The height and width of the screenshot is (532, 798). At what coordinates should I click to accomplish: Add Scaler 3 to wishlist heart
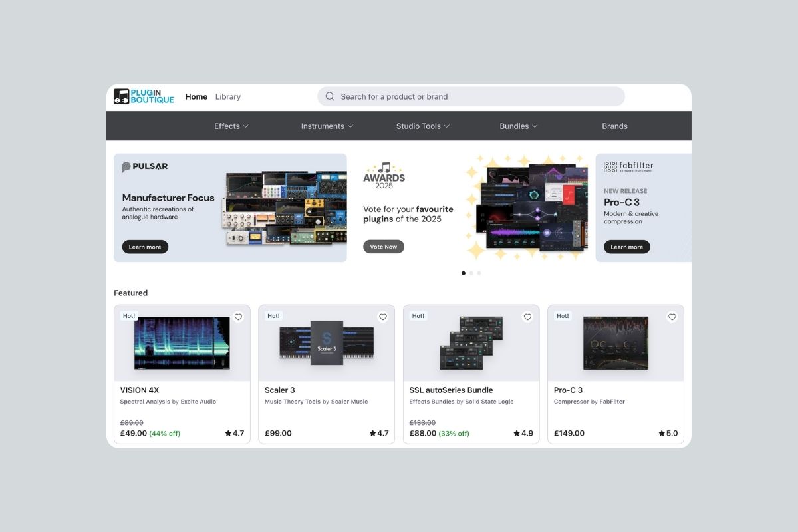click(x=382, y=317)
